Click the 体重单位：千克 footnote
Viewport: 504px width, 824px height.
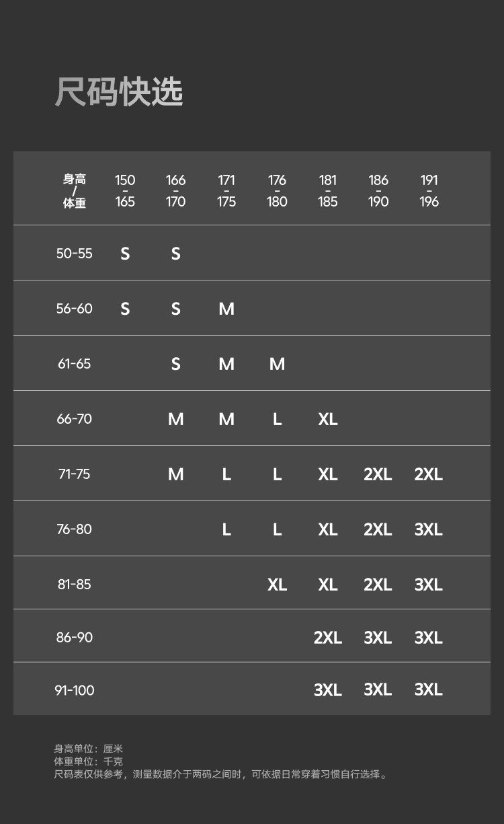(x=89, y=761)
